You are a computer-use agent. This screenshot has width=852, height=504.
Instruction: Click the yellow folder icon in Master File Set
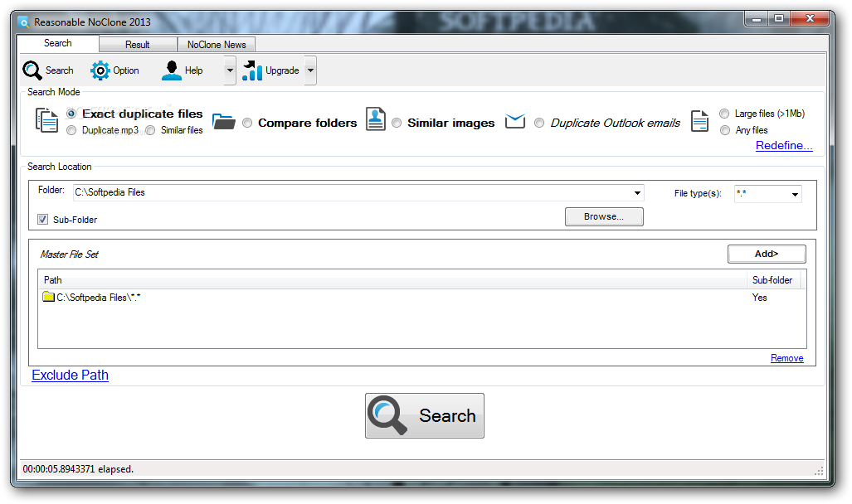pos(48,297)
